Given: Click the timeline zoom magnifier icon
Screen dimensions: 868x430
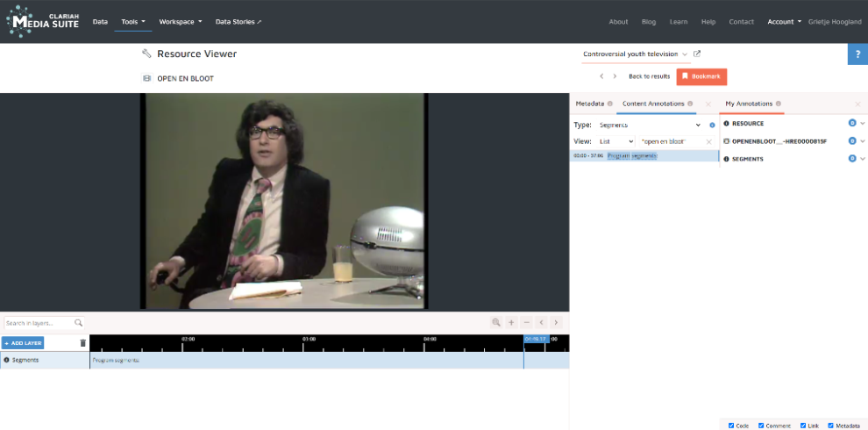Looking at the screenshot, I should tap(496, 323).
